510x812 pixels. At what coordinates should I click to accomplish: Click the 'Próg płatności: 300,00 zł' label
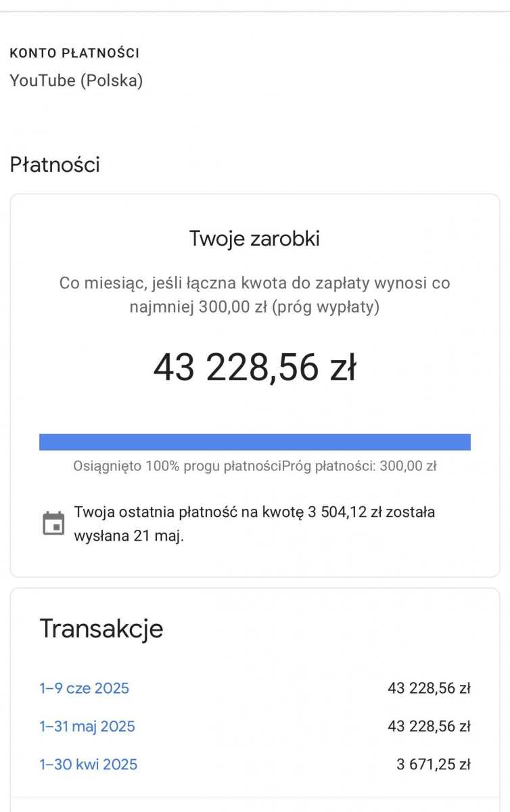click(359, 466)
